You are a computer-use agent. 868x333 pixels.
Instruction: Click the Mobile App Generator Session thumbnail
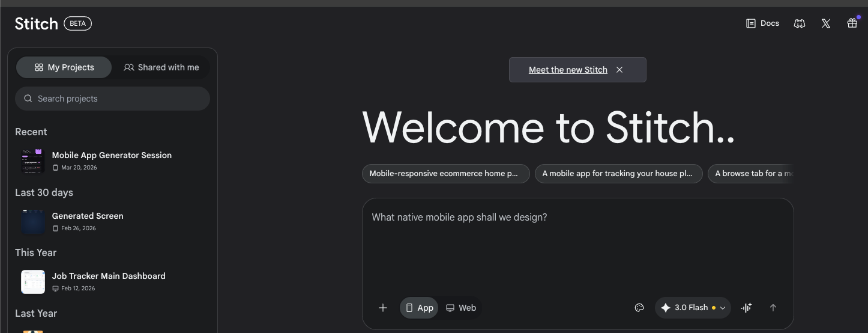point(33,160)
